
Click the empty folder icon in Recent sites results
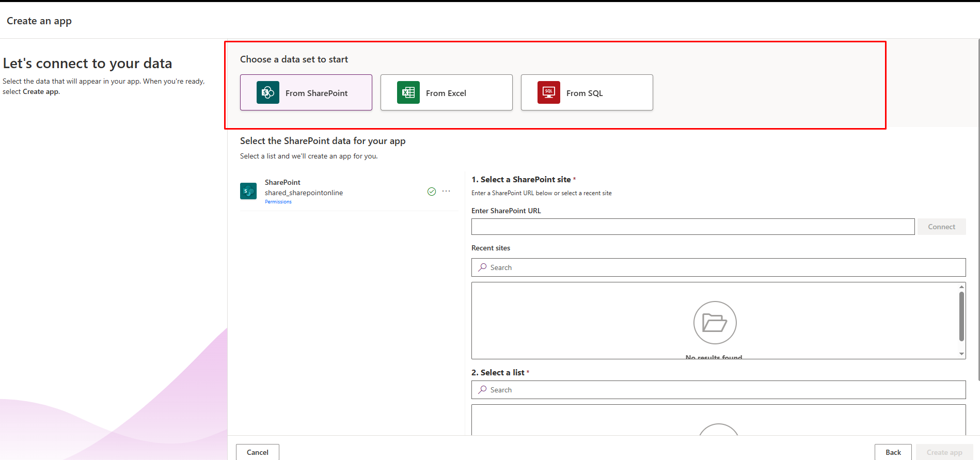(715, 323)
